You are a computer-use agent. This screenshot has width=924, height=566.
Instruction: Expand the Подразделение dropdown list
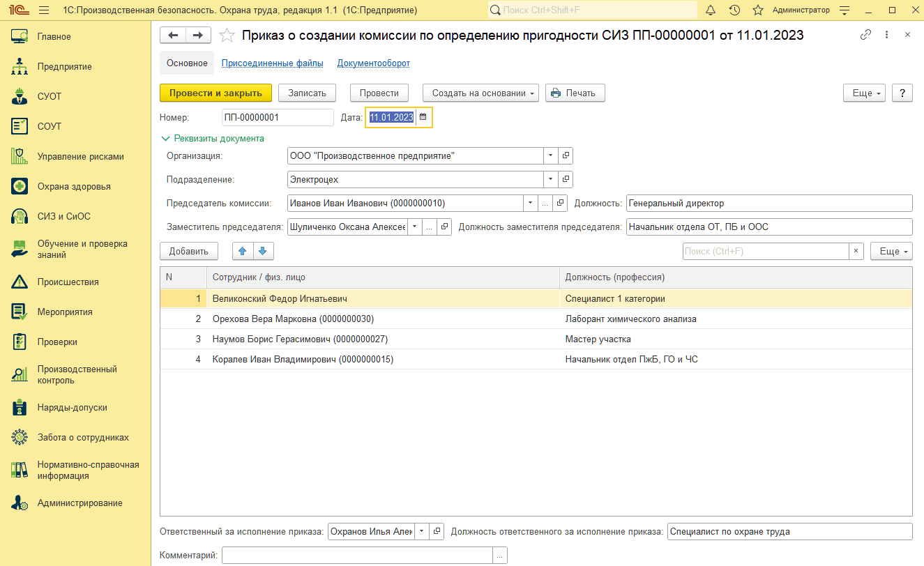(550, 180)
